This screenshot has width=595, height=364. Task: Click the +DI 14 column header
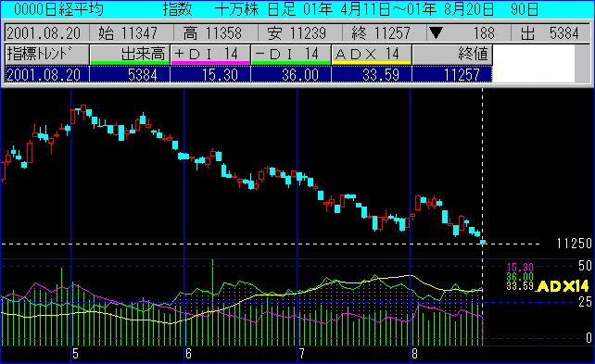[x=210, y=55]
